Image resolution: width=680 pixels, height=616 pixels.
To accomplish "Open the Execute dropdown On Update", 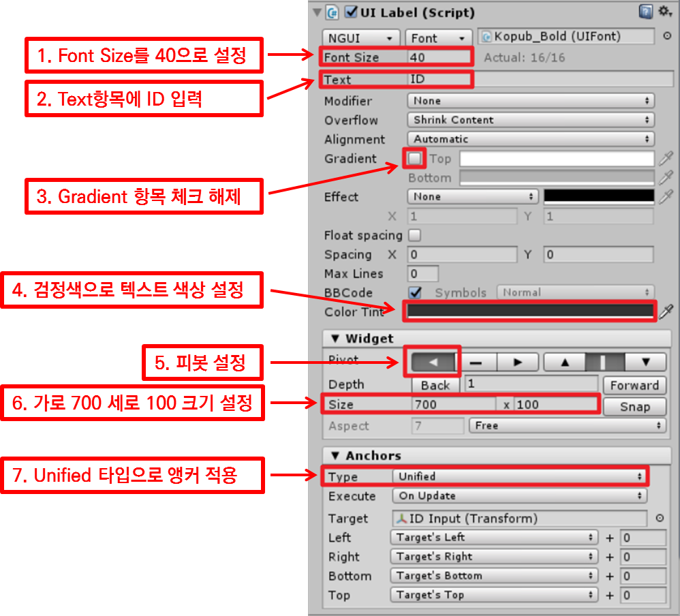I will click(520, 495).
